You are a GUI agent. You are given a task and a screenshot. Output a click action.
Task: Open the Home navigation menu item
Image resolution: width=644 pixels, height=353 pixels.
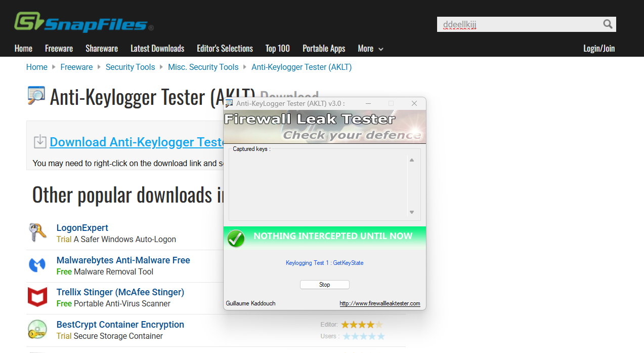pyautogui.click(x=23, y=49)
